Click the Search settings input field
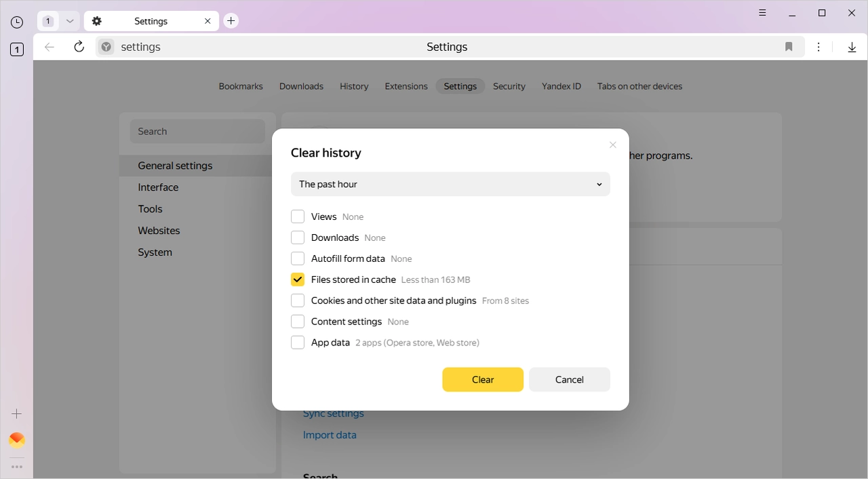The width and height of the screenshot is (868, 479). (197, 131)
